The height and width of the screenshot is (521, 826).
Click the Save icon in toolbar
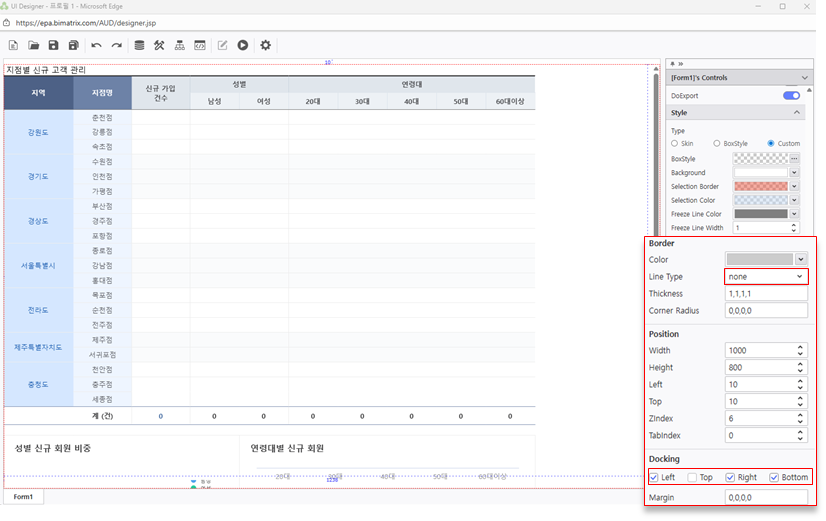coord(53,45)
